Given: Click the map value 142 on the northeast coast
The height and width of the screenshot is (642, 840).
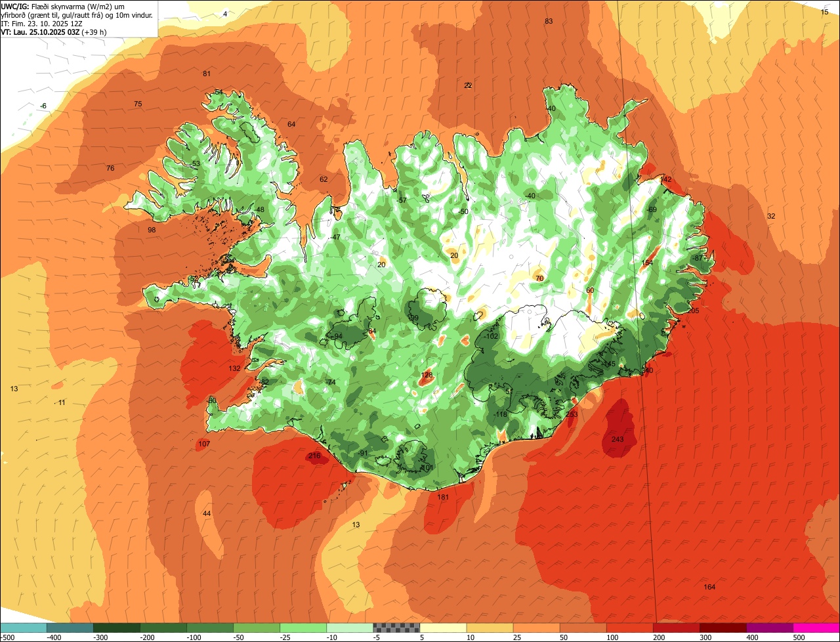Looking at the screenshot, I should point(666,179).
